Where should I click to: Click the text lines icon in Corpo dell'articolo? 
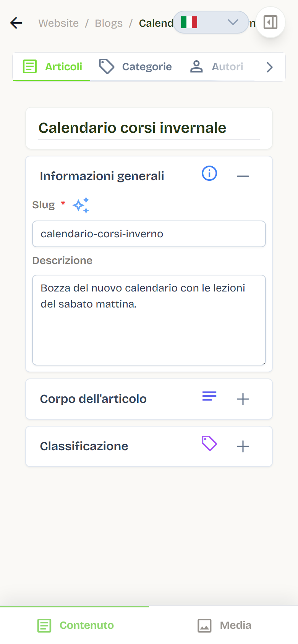[x=209, y=396]
